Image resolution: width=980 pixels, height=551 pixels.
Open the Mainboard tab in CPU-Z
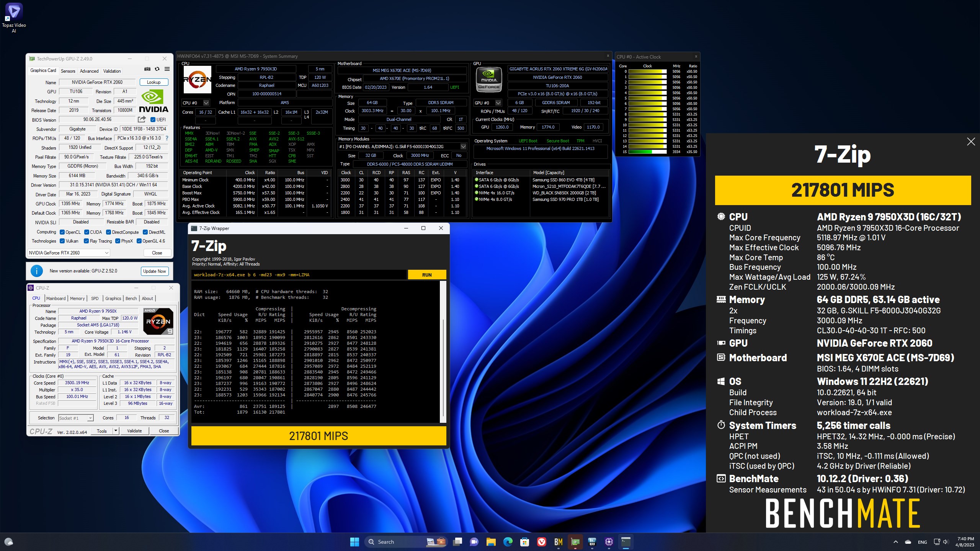(x=56, y=298)
